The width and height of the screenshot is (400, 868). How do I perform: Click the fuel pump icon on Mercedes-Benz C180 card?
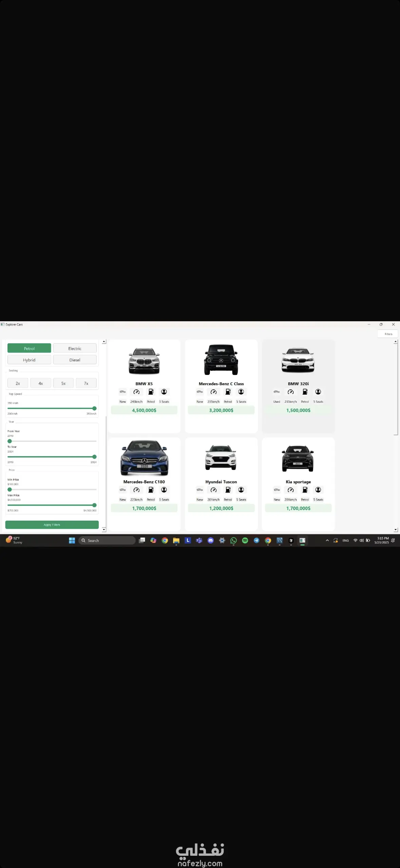tap(151, 490)
